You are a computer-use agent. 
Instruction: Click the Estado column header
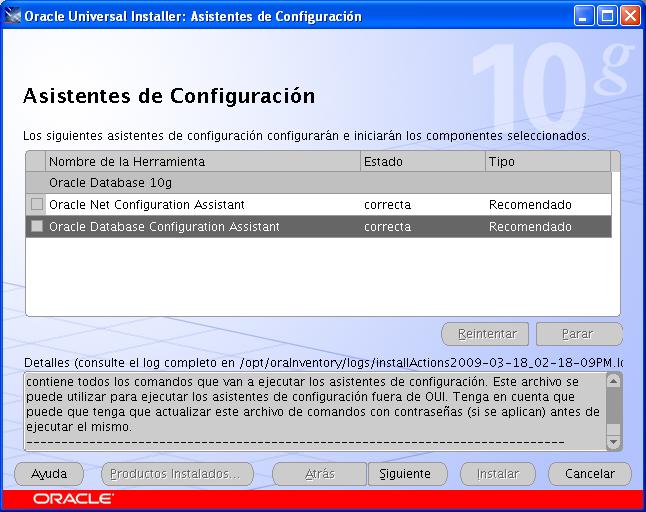(423, 161)
